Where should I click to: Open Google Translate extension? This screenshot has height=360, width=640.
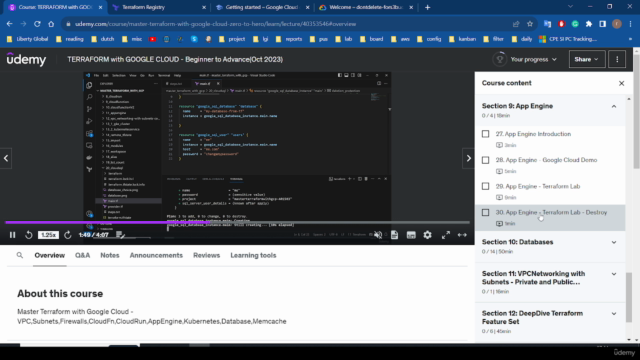(547, 24)
